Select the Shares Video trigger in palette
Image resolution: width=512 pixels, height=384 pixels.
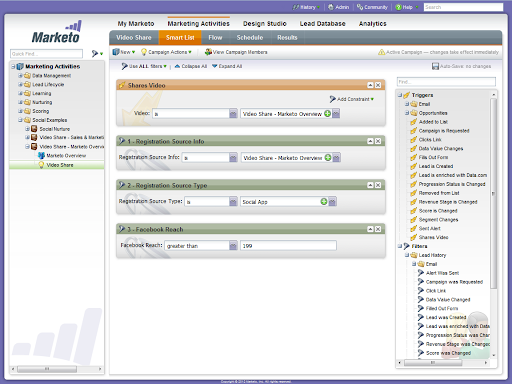[433, 237]
